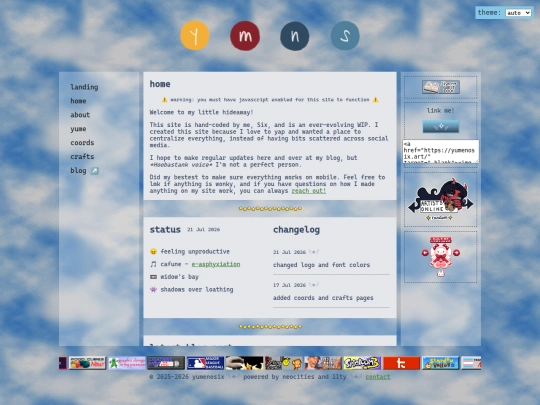The image size is (540, 405).
Task: Click the teal 's' logo circle
Action: (x=345, y=36)
